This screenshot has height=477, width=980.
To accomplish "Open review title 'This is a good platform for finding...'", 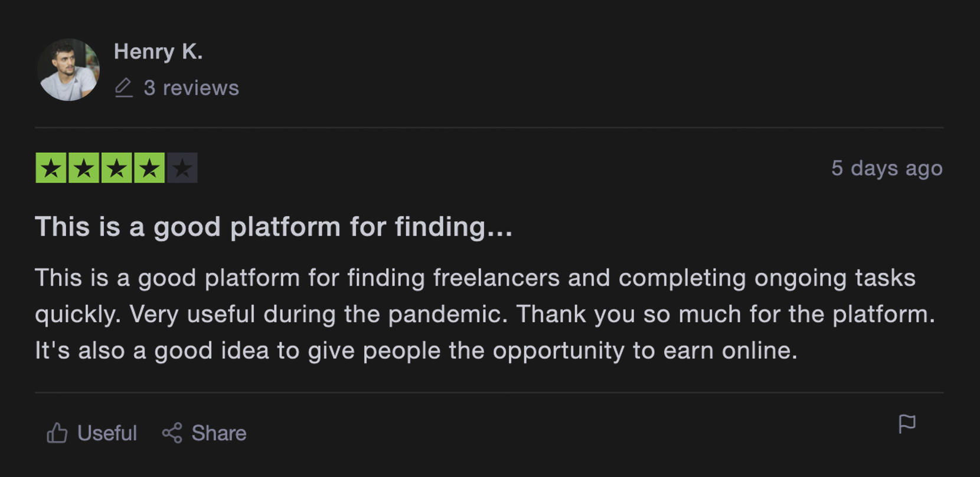I will [x=274, y=227].
